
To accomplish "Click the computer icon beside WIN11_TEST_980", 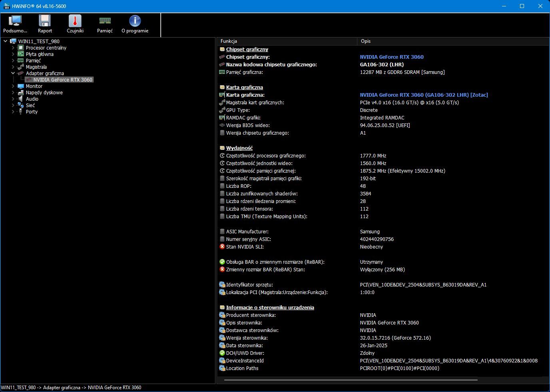I will pos(13,41).
